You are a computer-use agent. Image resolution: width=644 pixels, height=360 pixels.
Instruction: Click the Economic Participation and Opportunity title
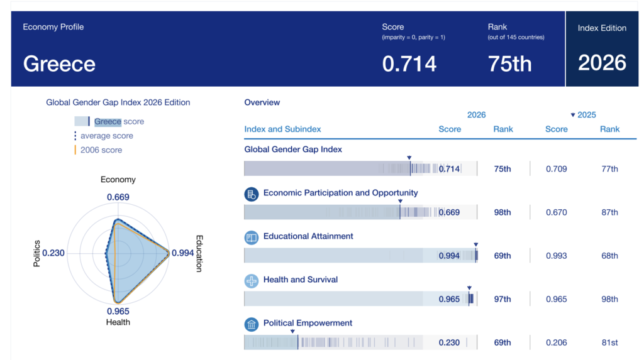(340, 193)
